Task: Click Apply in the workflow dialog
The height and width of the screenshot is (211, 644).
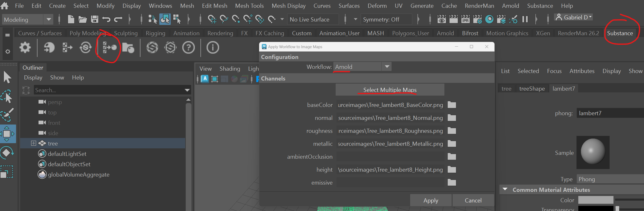Action: (431, 200)
